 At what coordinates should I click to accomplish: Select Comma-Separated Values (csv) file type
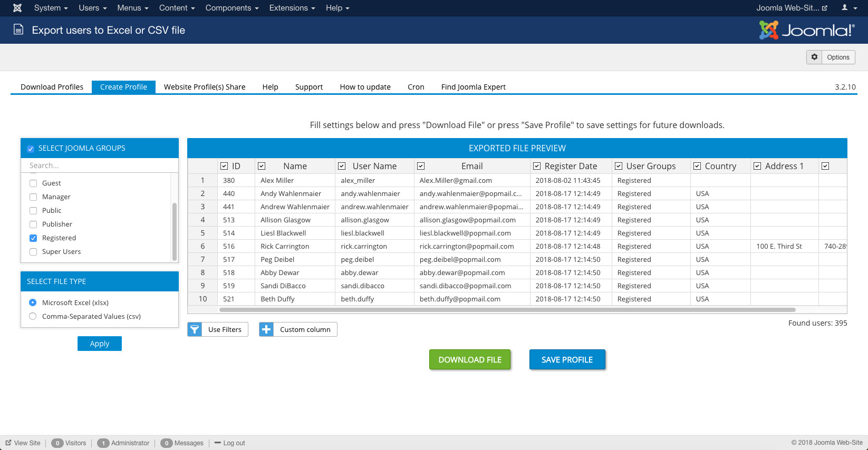tap(33, 316)
